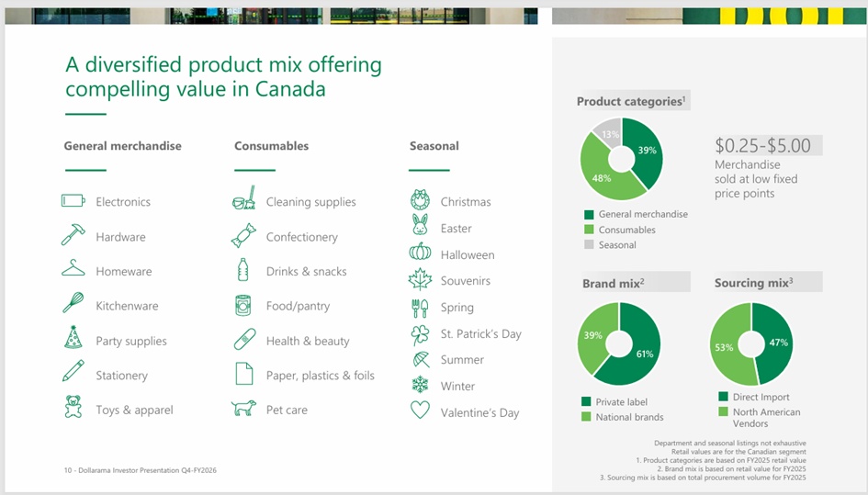Click the Souvenirs maple leaf icon
The width and height of the screenshot is (868, 495).
click(x=420, y=279)
